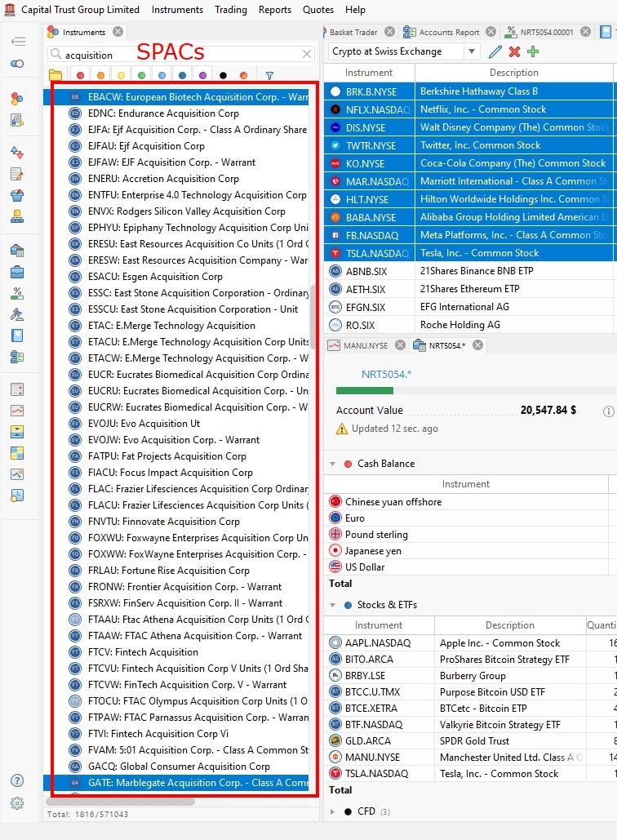Open Instruments via the colored-circles sidebar icon
This screenshot has width=617, height=840.
(x=17, y=99)
